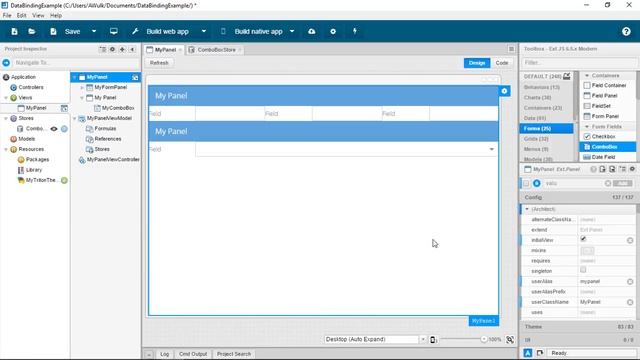Open the File menu

(7, 16)
